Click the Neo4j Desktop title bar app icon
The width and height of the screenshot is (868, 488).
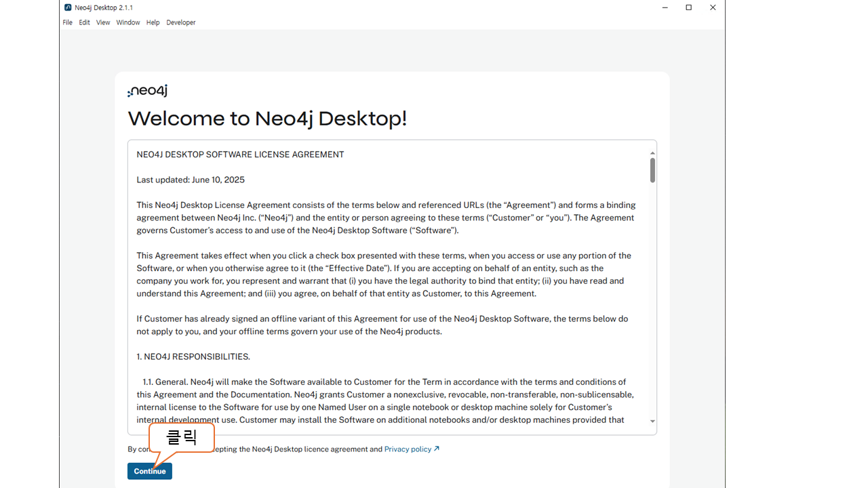point(68,7)
